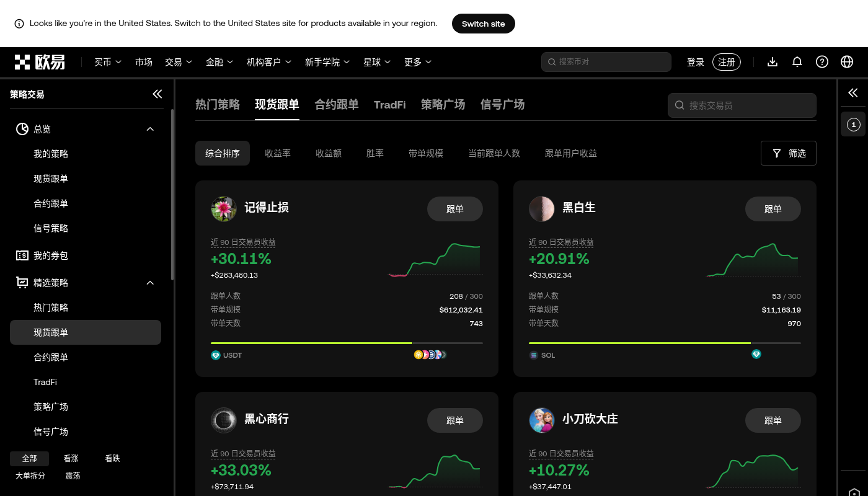
Task: Click the 搜索交易员 search field
Action: point(742,105)
